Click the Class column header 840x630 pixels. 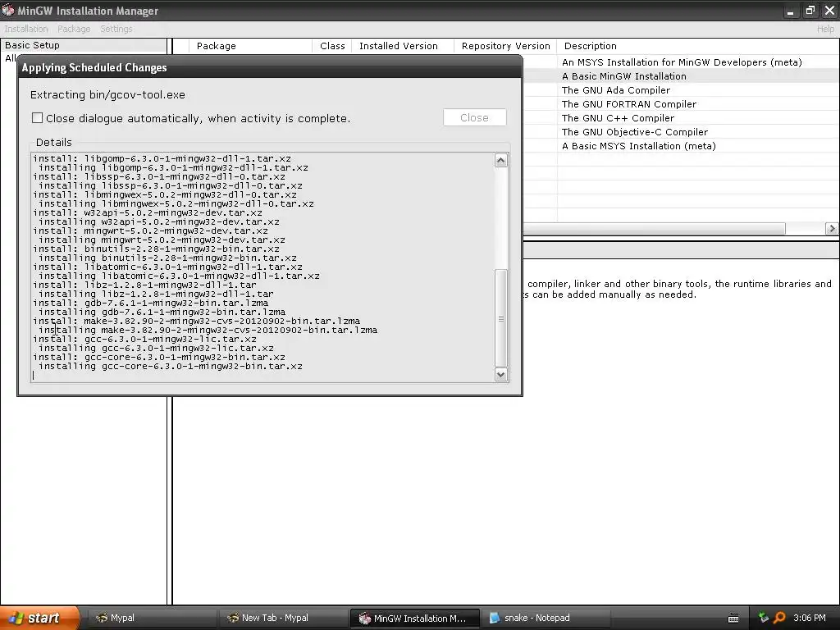(x=332, y=46)
